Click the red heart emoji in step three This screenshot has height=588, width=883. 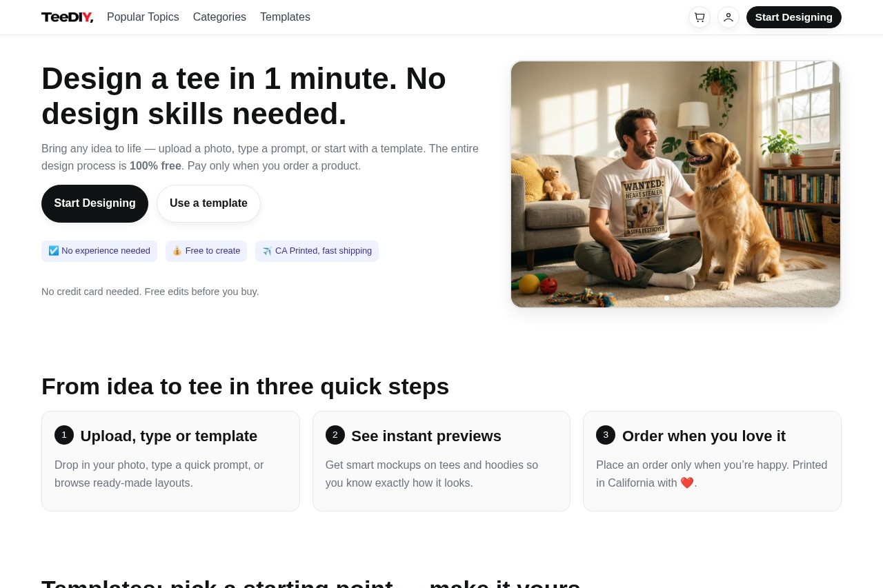coord(687,483)
